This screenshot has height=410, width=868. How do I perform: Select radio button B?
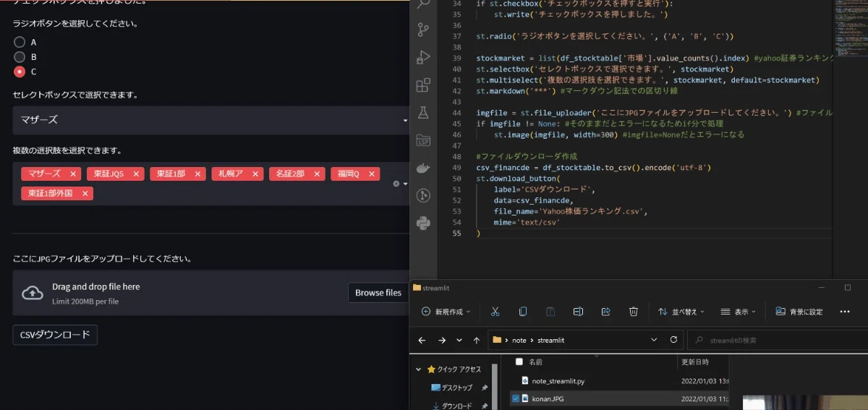(20, 56)
